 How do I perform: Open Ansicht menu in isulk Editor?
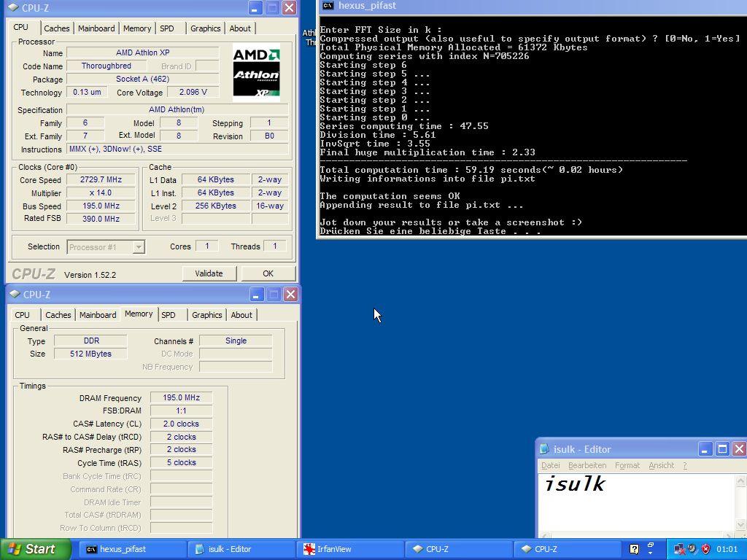pos(661,465)
